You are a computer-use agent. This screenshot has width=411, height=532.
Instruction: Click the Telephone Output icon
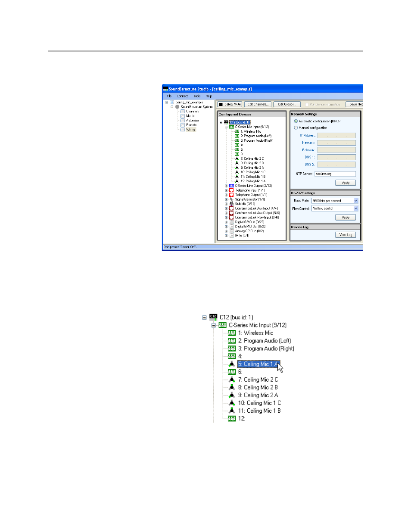tap(231, 195)
